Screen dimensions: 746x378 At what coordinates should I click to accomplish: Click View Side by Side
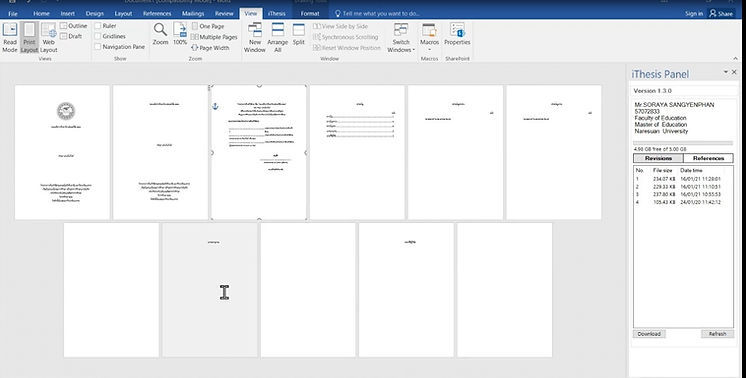click(x=341, y=26)
